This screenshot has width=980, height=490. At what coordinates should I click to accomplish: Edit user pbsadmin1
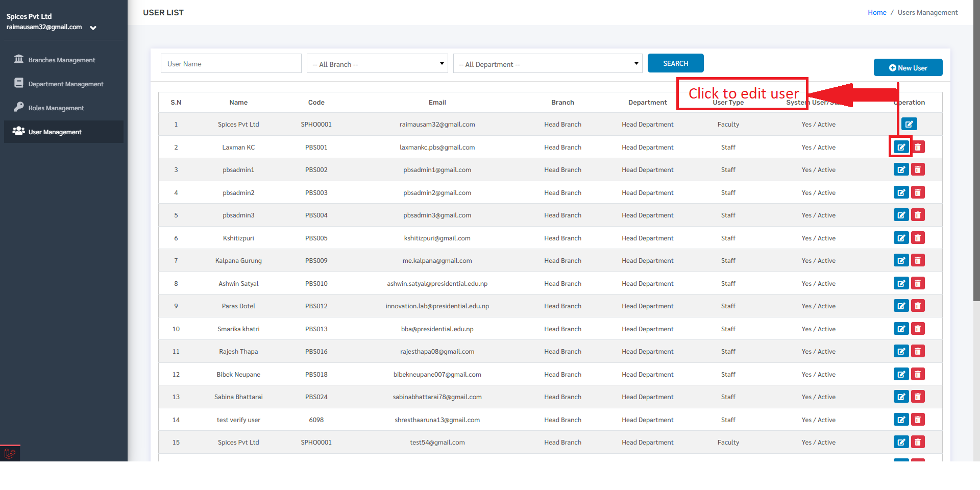pyautogui.click(x=901, y=169)
